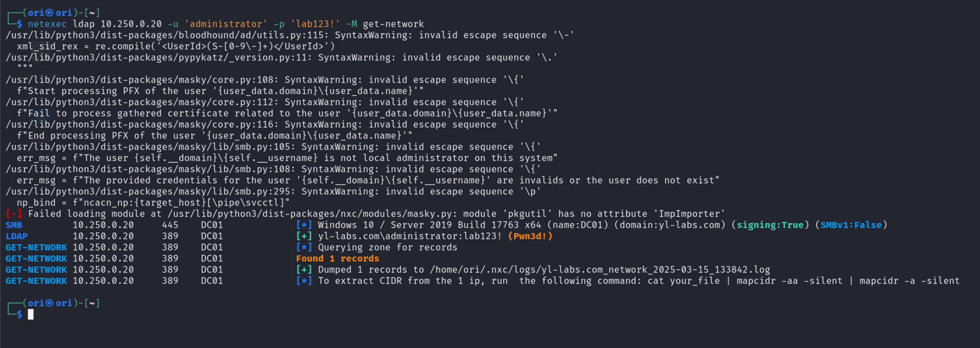Click the get-network module argument

tap(393, 24)
